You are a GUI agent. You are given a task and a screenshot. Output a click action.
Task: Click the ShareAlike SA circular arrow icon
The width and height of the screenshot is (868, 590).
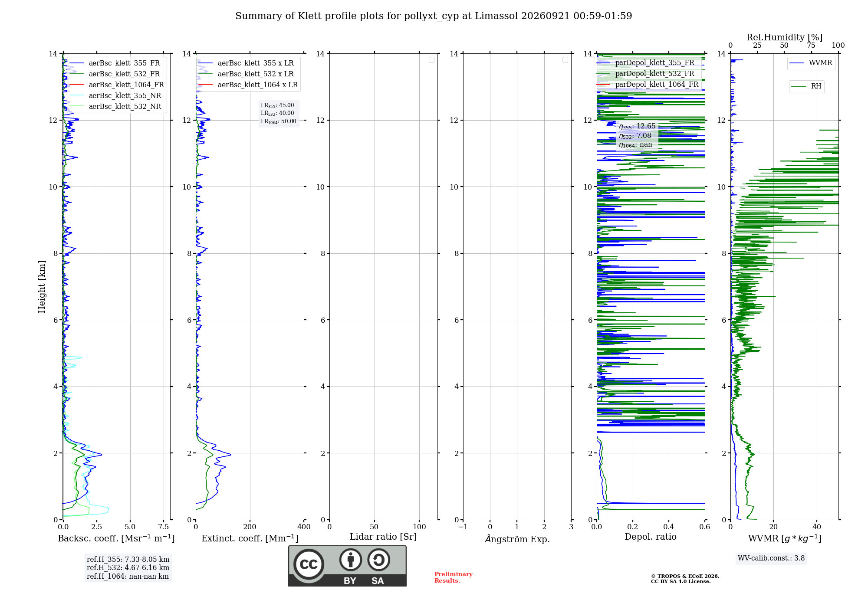click(378, 560)
